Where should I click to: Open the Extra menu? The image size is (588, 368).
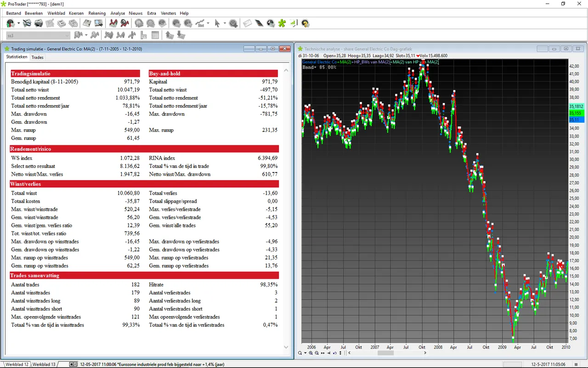point(152,13)
